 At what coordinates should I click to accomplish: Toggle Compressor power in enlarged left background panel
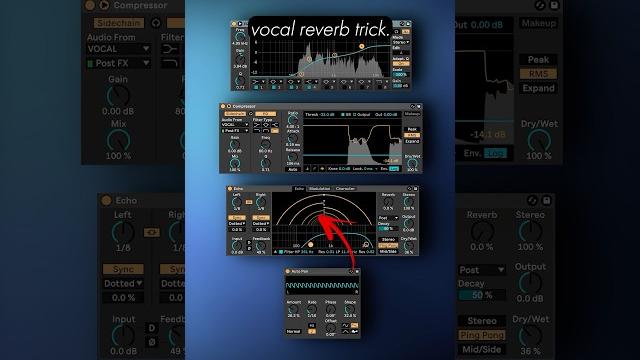90,5
